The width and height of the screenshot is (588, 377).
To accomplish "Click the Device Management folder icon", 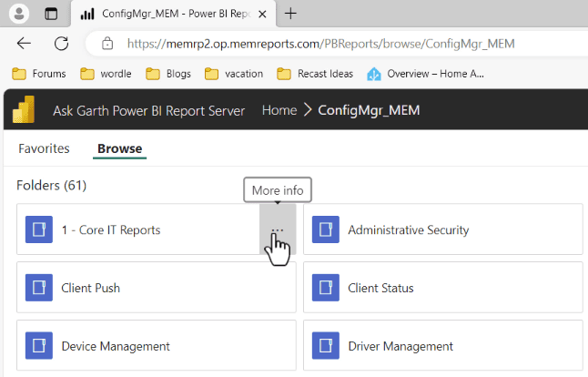I will (x=39, y=345).
